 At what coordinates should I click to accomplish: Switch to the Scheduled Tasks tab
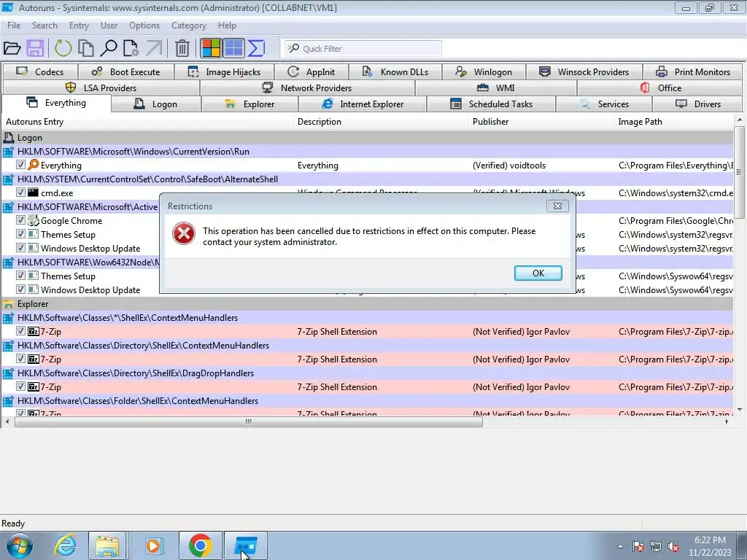point(491,104)
